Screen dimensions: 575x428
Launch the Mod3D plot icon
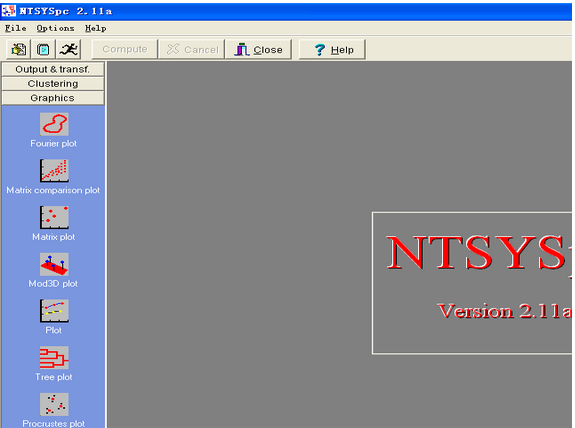point(54,264)
